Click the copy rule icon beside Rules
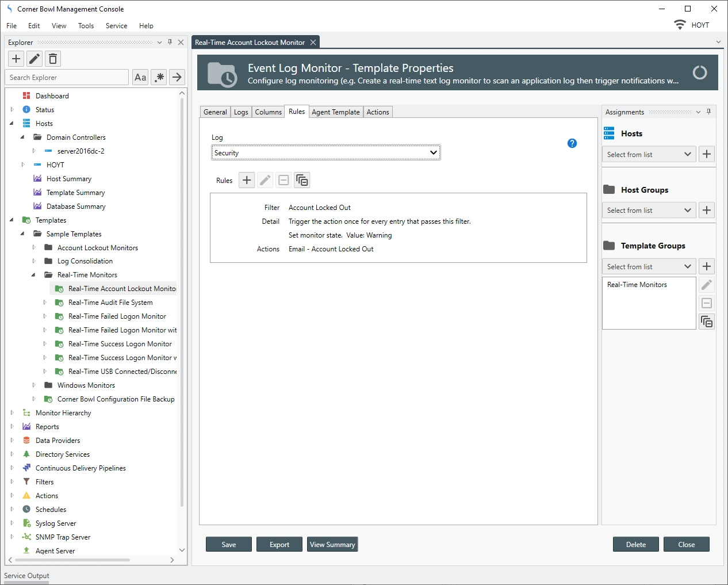The height and width of the screenshot is (585, 728). [302, 180]
